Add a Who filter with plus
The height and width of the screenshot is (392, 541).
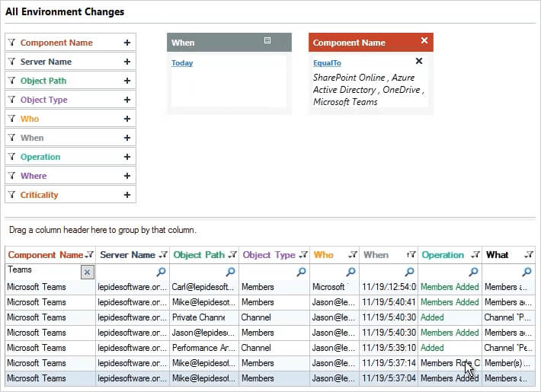[x=127, y=118]
